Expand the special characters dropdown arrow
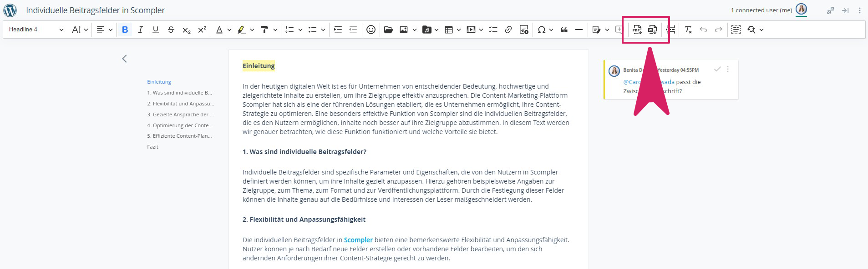Screen dimensions: 868x269 coord(551,30)
